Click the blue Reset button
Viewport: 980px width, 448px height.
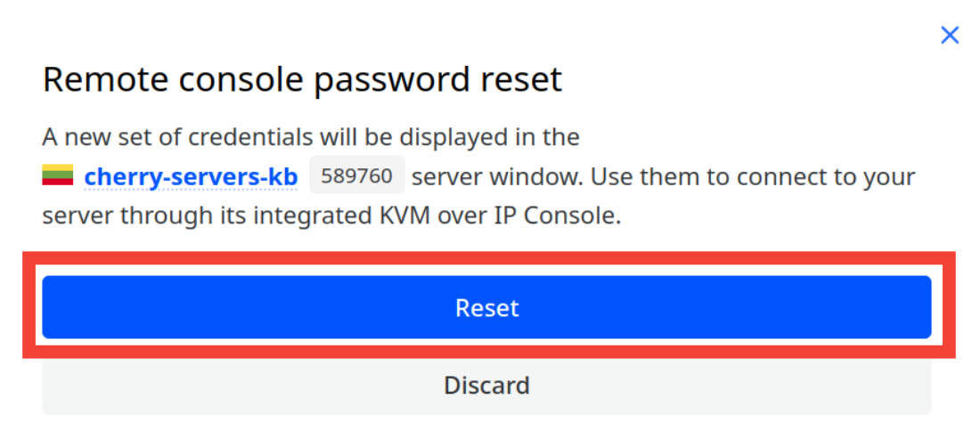pos(486,307)
